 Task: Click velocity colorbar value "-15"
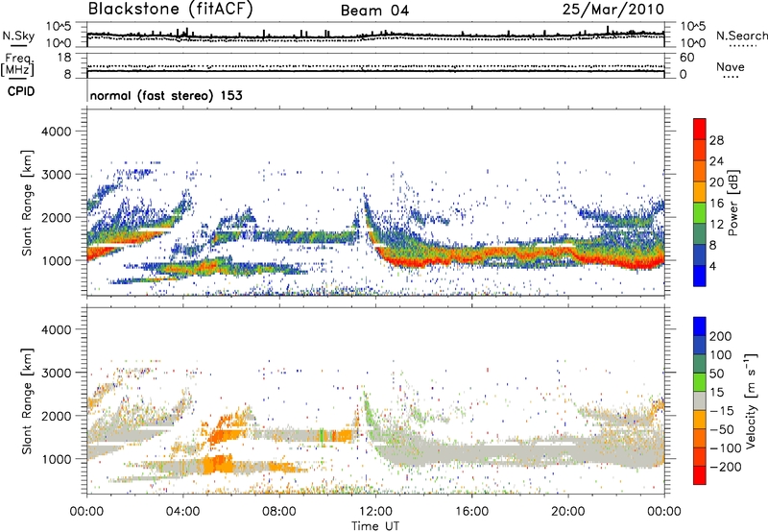click(722, 411)
